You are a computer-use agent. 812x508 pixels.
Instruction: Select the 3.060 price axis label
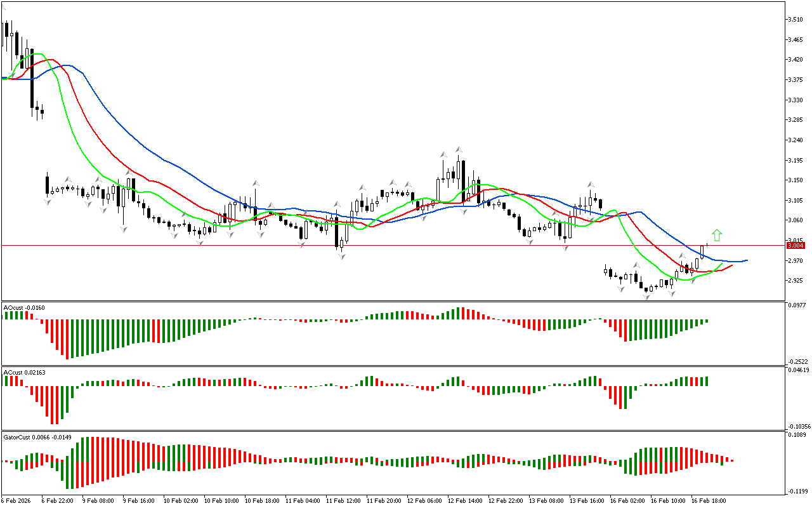(796, 220)
